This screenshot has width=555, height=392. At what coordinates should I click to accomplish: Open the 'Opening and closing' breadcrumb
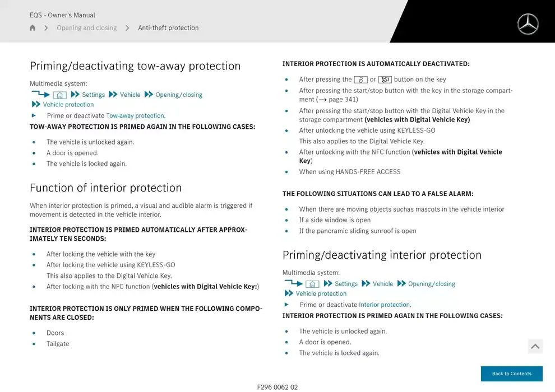coord(86,28)
